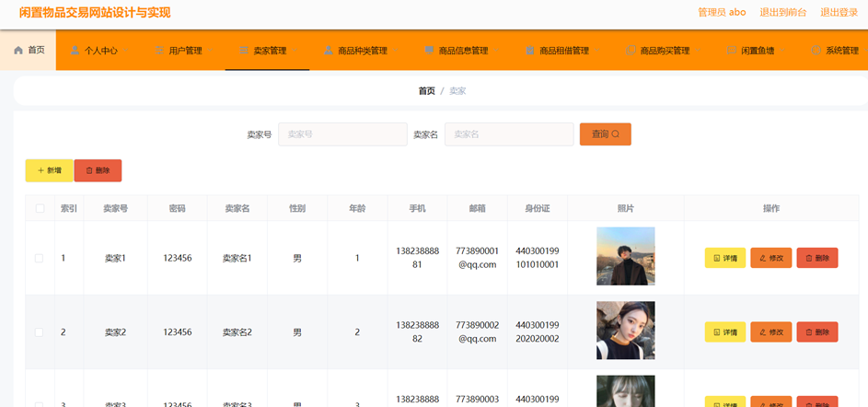The height and width of the screenshot is (407, 868).
Task: Click 管理员 abo at top right
Action: (x=722, y=12)
